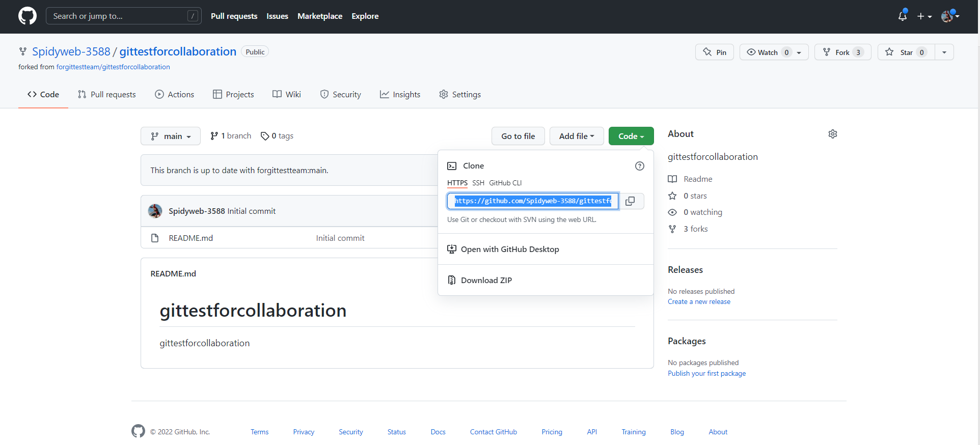Expand the star lists dropdown arrow
Screen dimensions: 980x445
tap(944, 52)
